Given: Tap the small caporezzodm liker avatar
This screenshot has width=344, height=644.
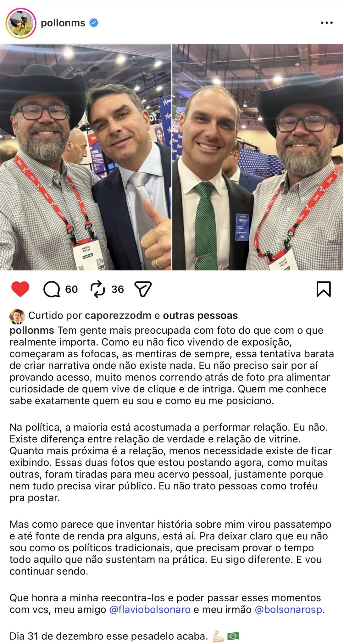Looking at the screenshot, I should [17, 316].
